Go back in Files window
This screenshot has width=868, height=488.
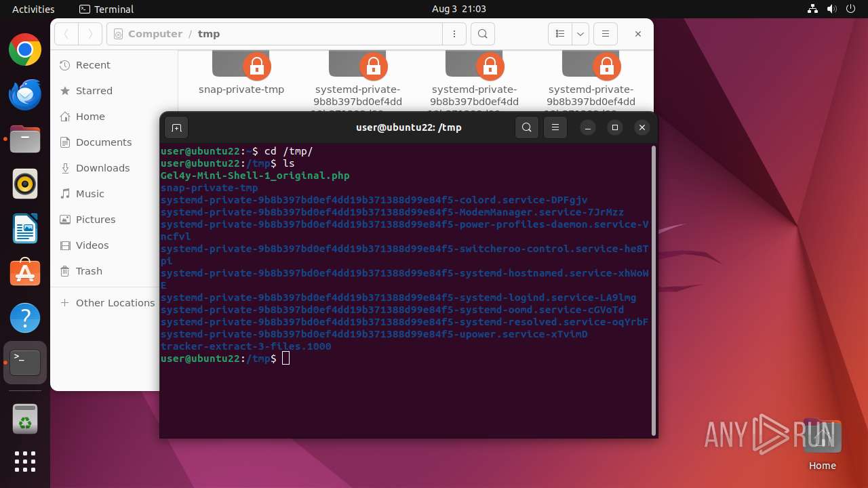point(66,34)
